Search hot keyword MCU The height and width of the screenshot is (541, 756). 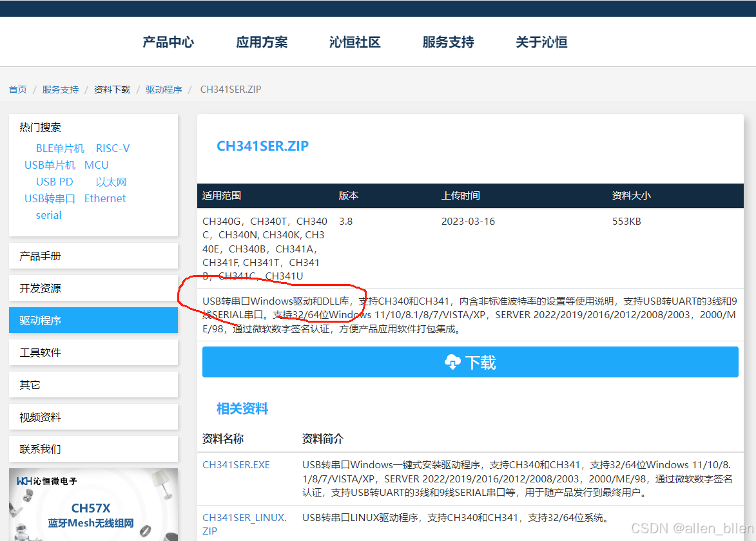97,166
